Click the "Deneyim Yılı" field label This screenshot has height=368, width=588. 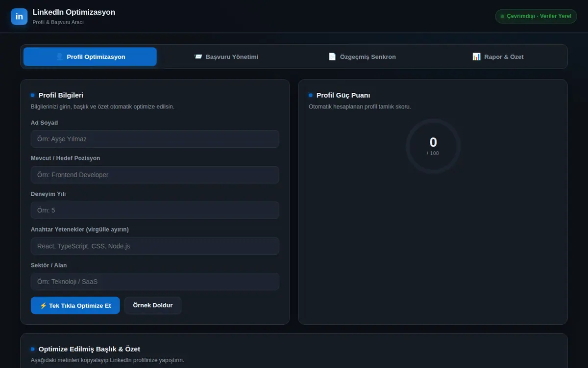[x=48, y=194]
